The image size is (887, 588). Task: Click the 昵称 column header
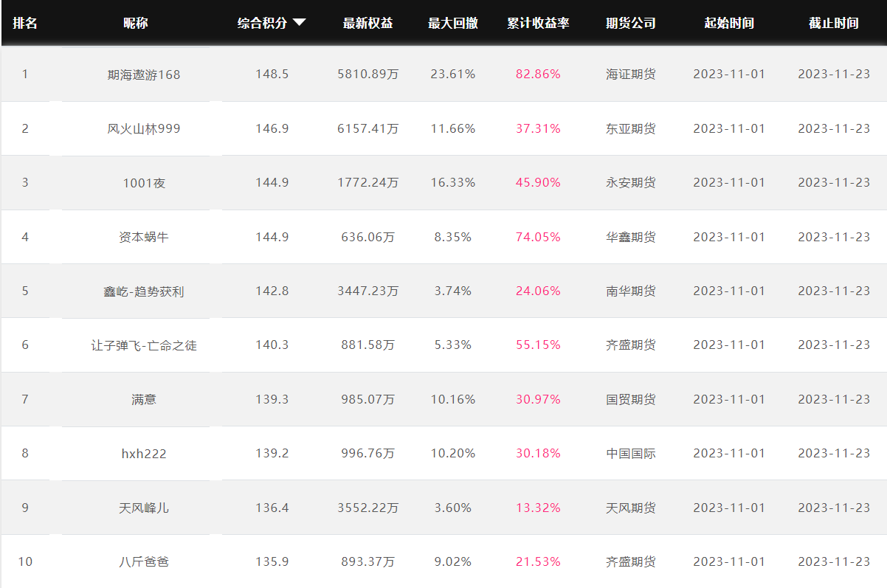[136, 23]
